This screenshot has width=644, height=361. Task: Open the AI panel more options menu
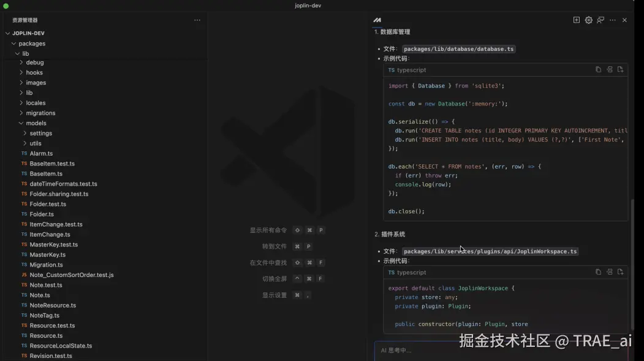click(x=612, y=20)
